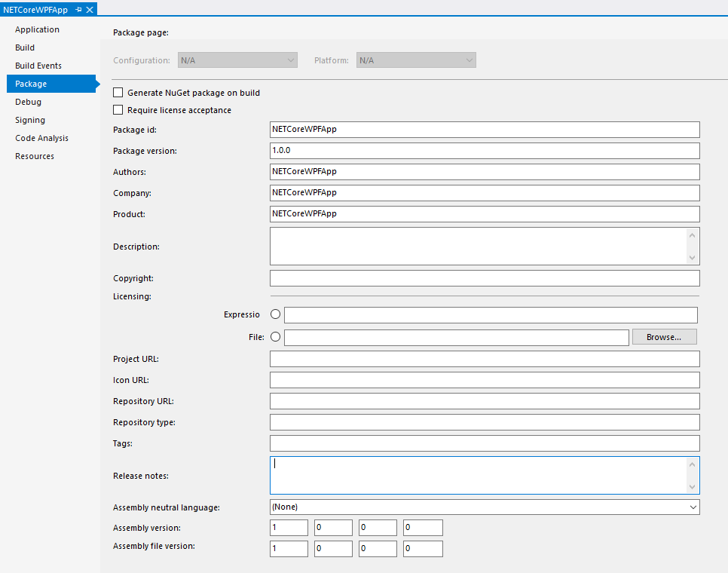Pin the NETCoreWPFApp document tab
Image resolution: width=728 pixels, height=573 pixels.
(x=78, y=10)
